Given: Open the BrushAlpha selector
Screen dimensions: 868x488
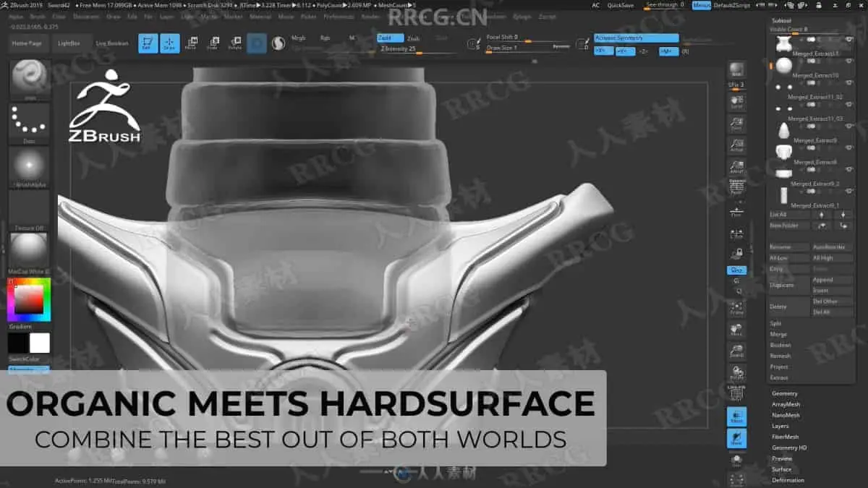Looking at the screenshot, I should coord(30,168).
